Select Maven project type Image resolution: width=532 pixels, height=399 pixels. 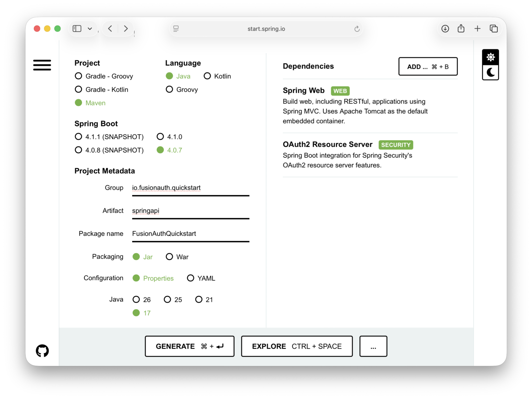(x=90, y=103)
